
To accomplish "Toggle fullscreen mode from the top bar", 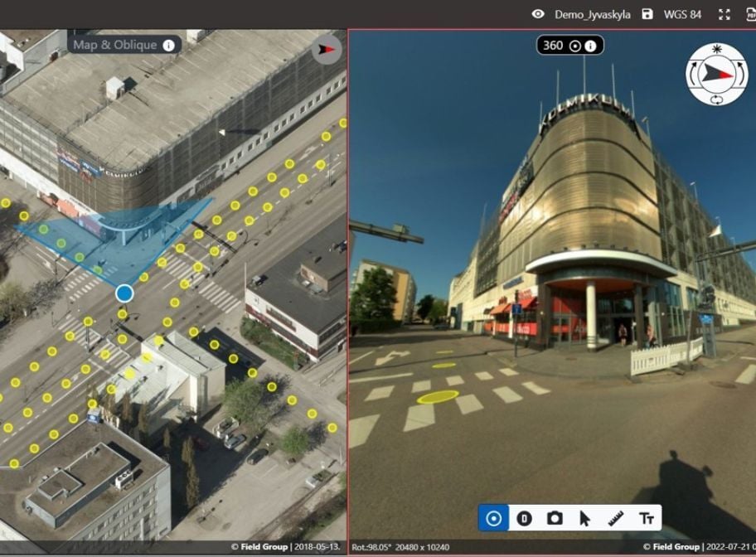I will point(724,13).
